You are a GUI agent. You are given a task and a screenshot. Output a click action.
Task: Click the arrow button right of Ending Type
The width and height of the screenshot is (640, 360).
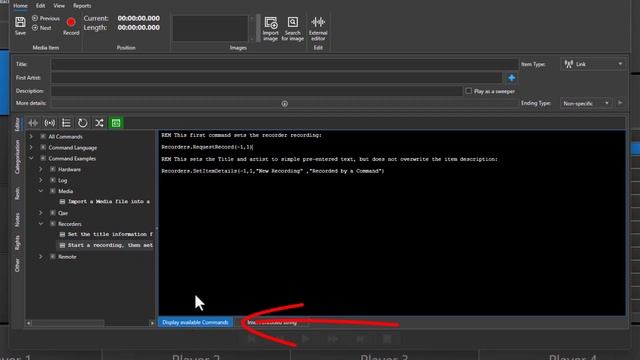coord(620,103)
